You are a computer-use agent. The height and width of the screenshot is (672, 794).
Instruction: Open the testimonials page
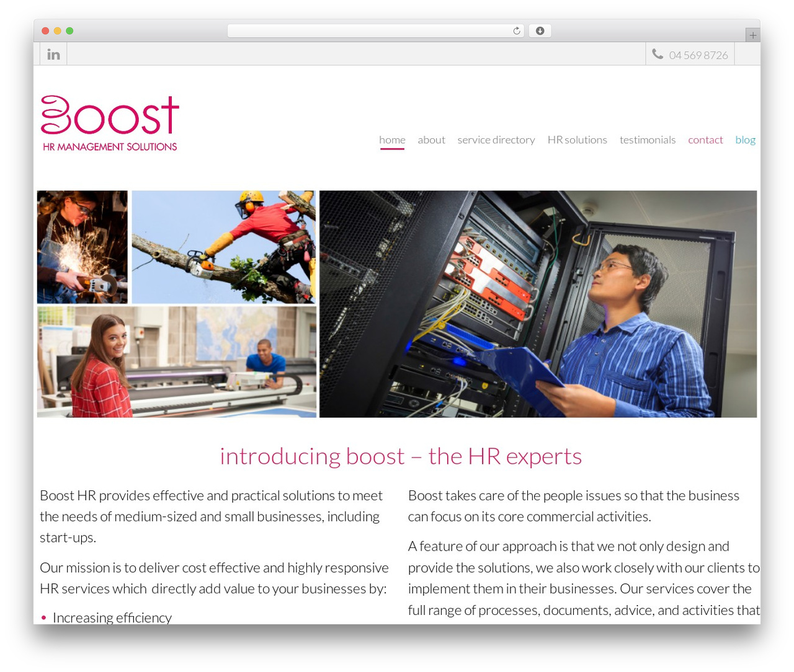click(648, 140)
